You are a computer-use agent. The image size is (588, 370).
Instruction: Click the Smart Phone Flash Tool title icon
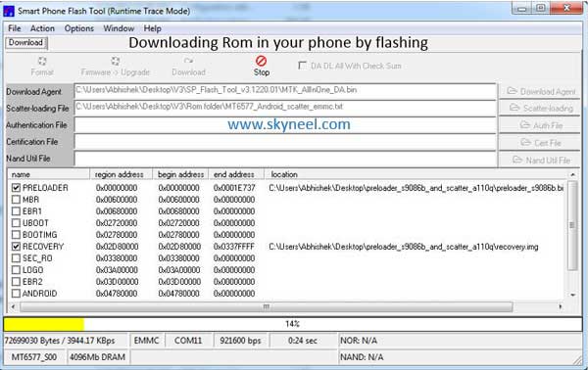tap(9, 11)
